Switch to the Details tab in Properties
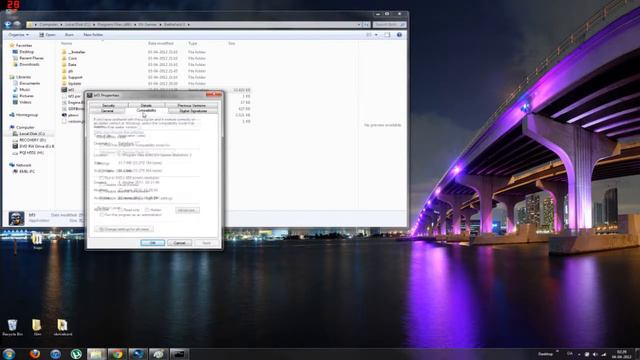 146,106
